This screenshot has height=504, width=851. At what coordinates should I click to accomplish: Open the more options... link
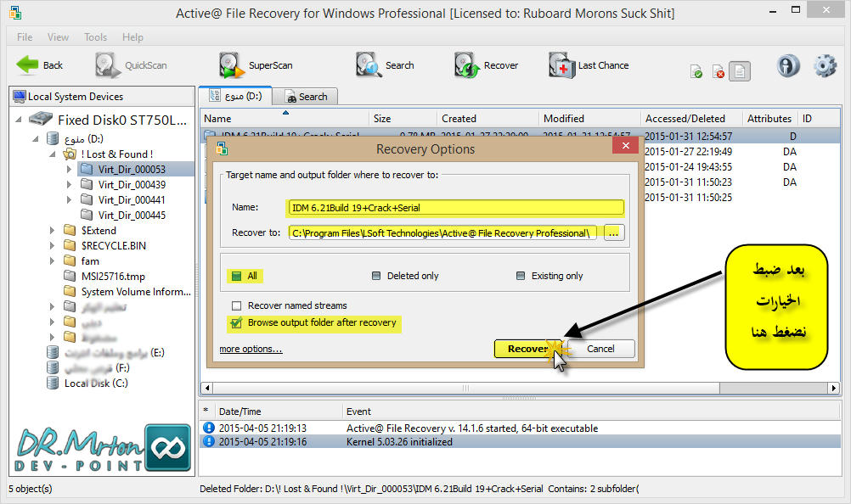[251, 349]
